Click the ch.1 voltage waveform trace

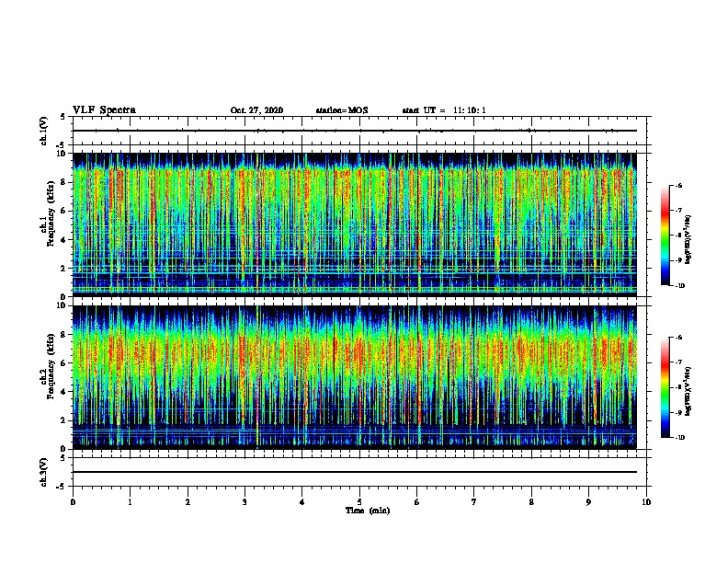(355, 131)
